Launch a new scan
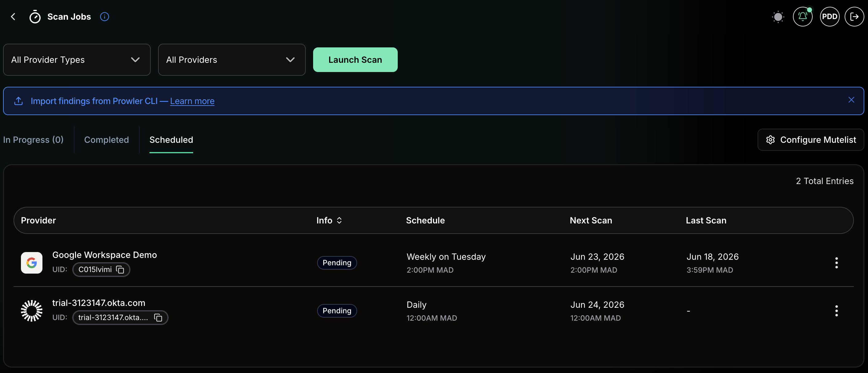The height and width of the screenshot is (373, 868). (x=355, y=60)
